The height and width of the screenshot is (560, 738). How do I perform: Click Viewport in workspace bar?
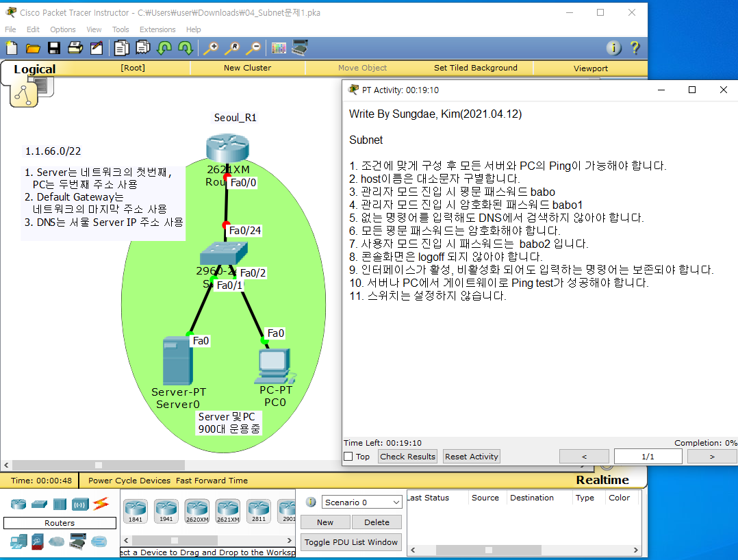pyautogui.click(x=591, y=68)
